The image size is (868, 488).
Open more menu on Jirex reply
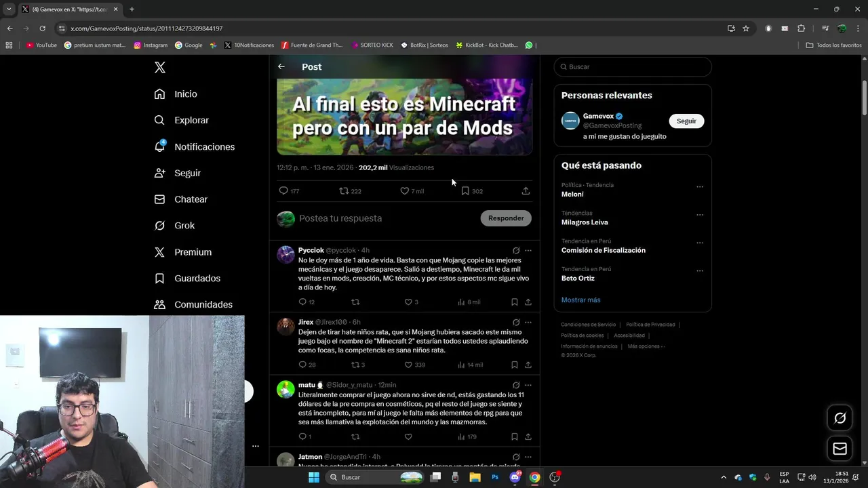click(x=528, y=323)
